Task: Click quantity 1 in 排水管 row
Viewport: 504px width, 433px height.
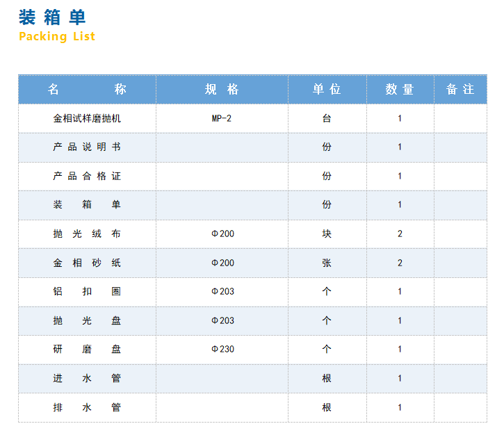Action: (x=400, y=407)
